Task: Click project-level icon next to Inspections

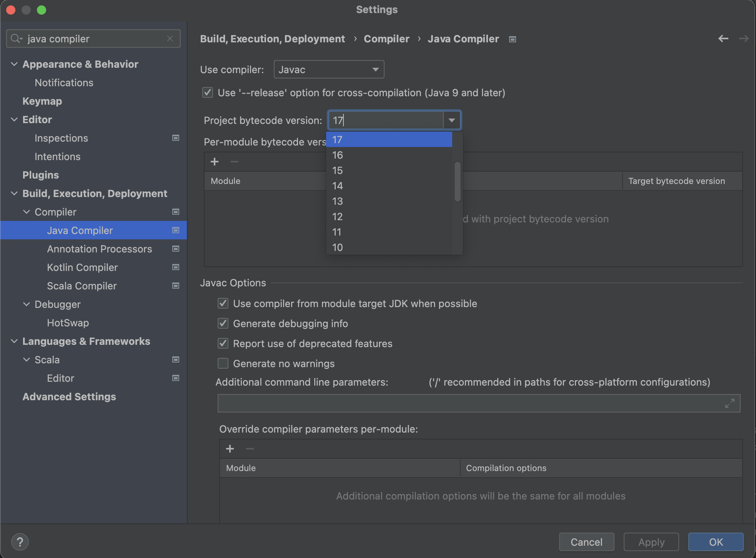Action: pos(176,138)
